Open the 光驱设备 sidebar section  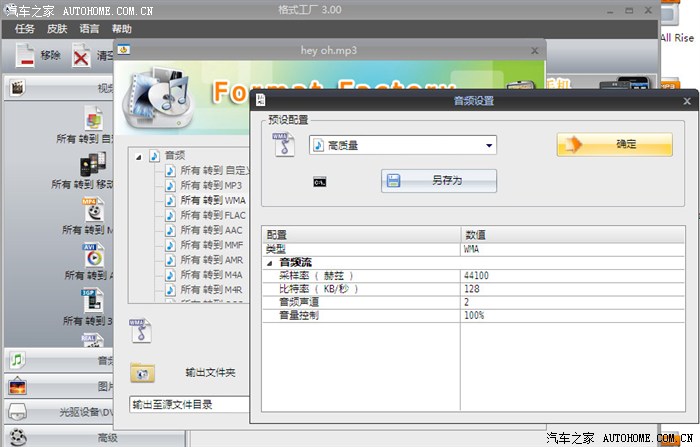tap(60, 412)
